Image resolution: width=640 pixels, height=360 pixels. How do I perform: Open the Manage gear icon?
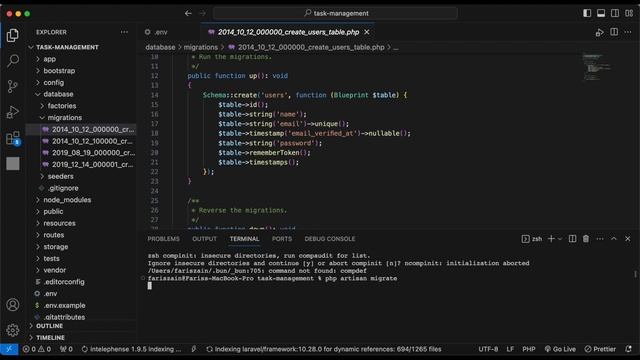click(x=13, y=330)
